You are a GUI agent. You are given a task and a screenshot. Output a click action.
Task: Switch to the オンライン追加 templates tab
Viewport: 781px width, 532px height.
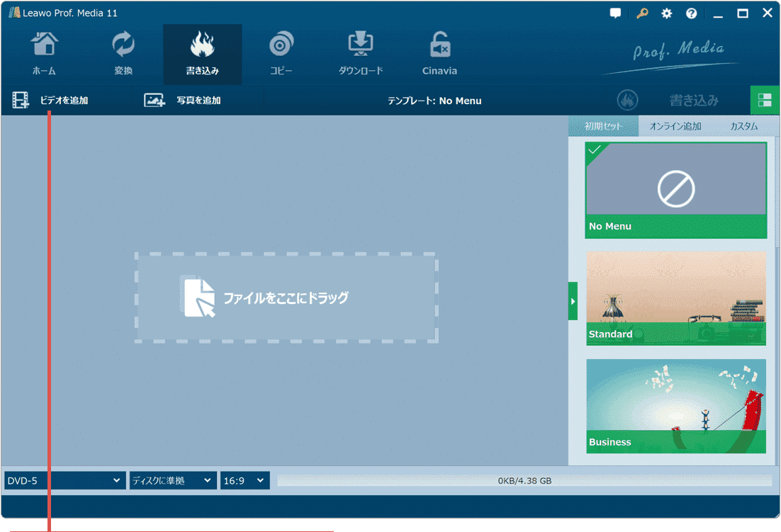point(675,126)
